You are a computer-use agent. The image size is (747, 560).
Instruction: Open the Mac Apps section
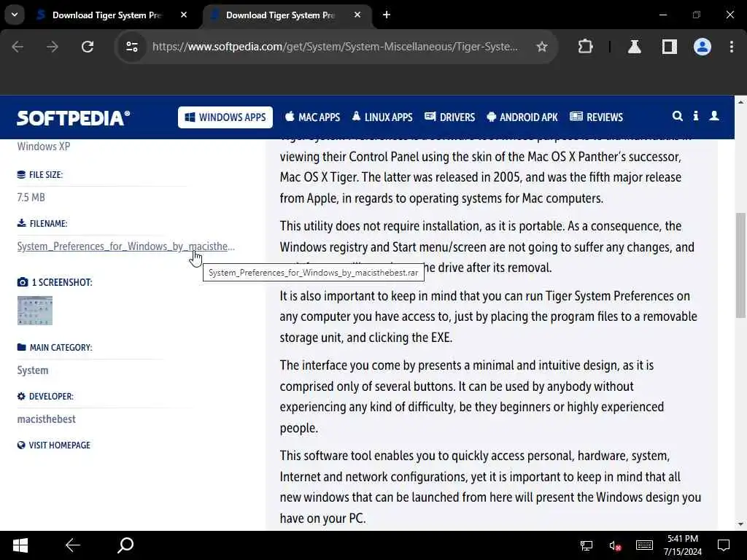[312, 117]
